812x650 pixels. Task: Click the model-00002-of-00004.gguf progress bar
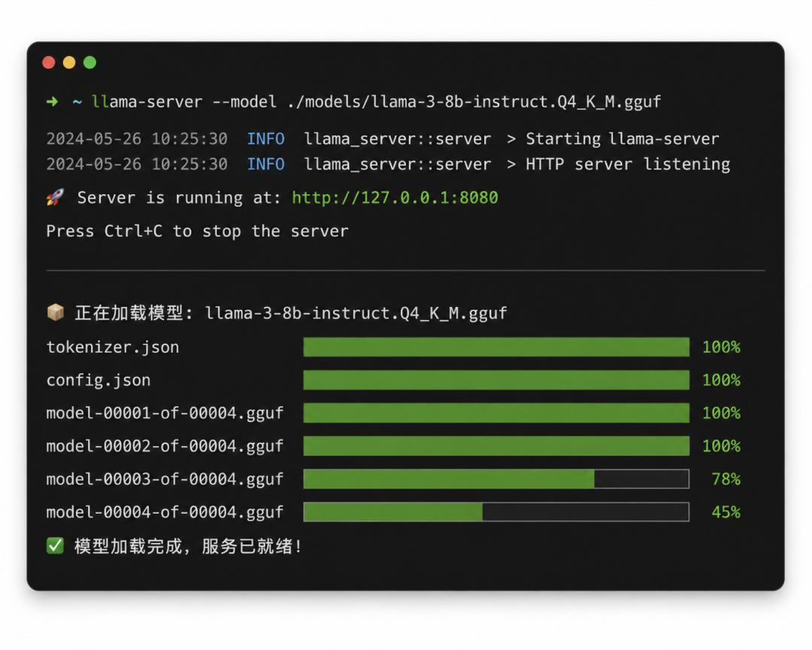[496, 446]
